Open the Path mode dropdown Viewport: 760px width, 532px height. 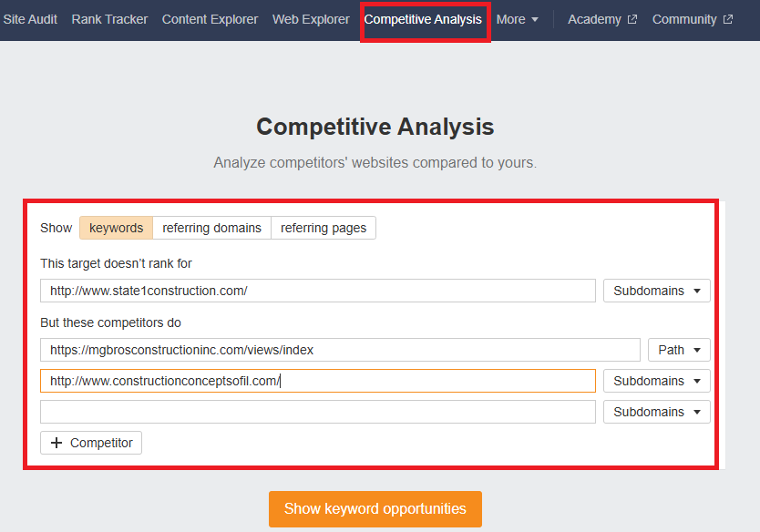tap(679, 350)
